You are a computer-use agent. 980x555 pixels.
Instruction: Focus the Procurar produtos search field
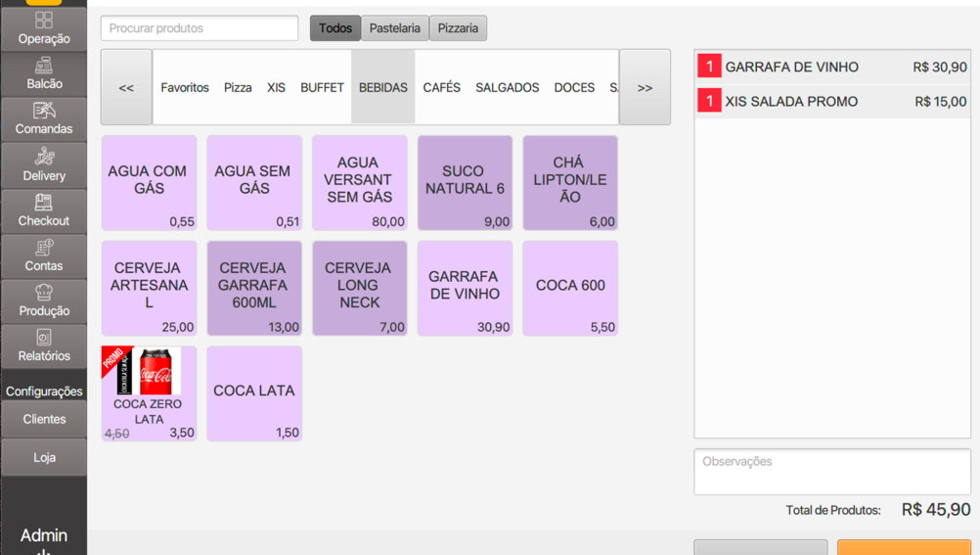tap(200, 28)
